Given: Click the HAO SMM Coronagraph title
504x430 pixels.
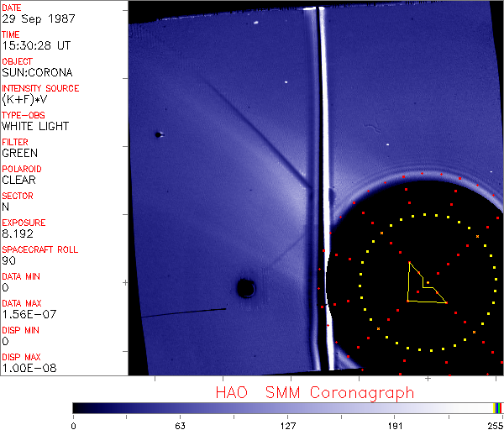Looking at the screenshot, I should (x=314, y=392).
